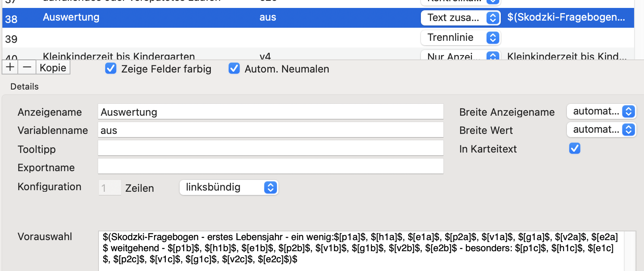Open the linksbündig alignment popup
Screen dimensions: 644x271
[x=229, y=187]
